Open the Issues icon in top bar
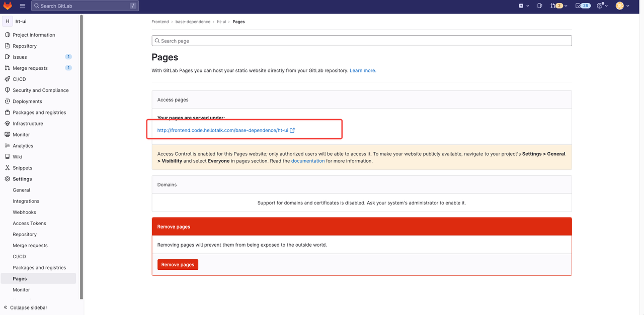 click(539, 6)
